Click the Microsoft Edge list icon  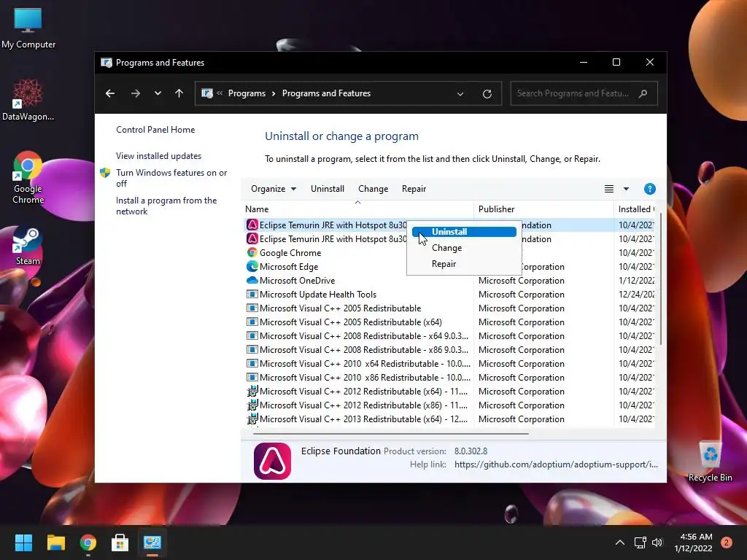pos(252,266)
